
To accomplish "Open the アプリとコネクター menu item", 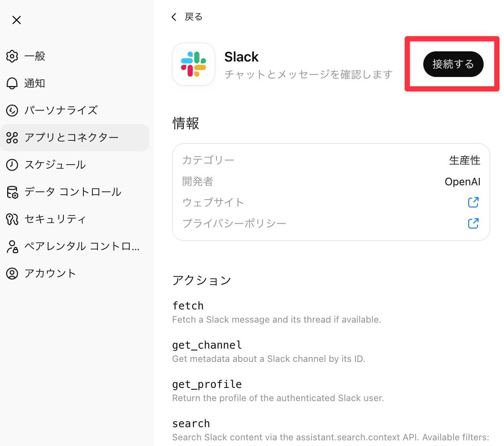I will (72, 138).
